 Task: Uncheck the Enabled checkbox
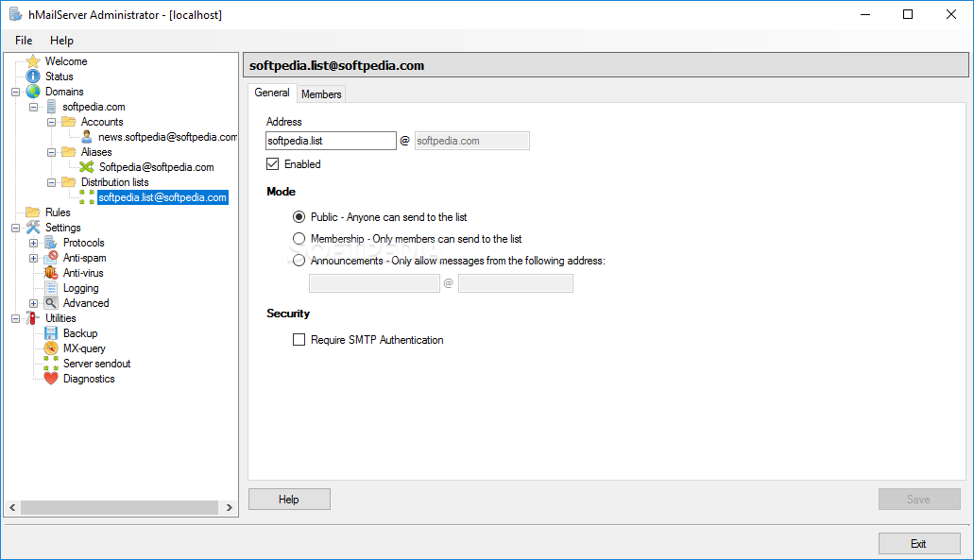tap(273, 164)
